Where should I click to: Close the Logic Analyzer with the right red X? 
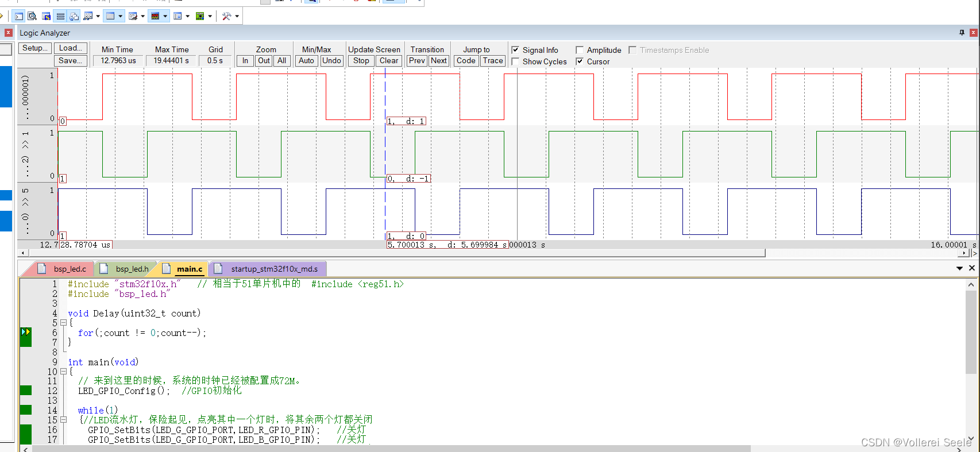(x=974, y=33)
